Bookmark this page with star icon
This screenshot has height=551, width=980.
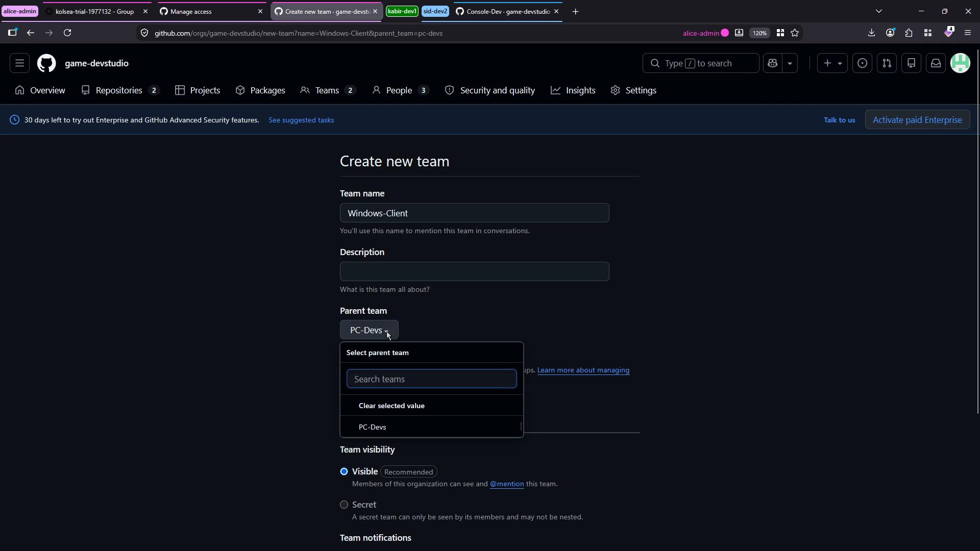795,33
